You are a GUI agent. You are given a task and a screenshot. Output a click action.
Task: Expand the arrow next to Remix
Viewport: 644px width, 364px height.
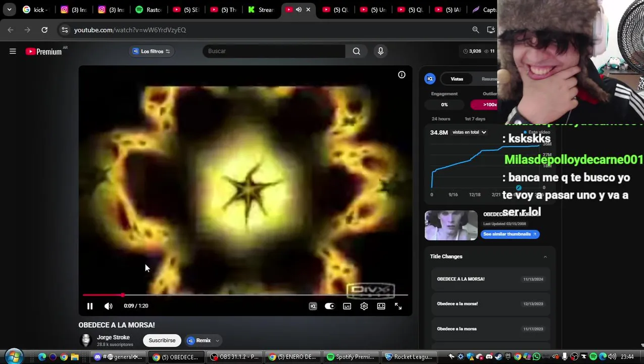coord(217,341)
